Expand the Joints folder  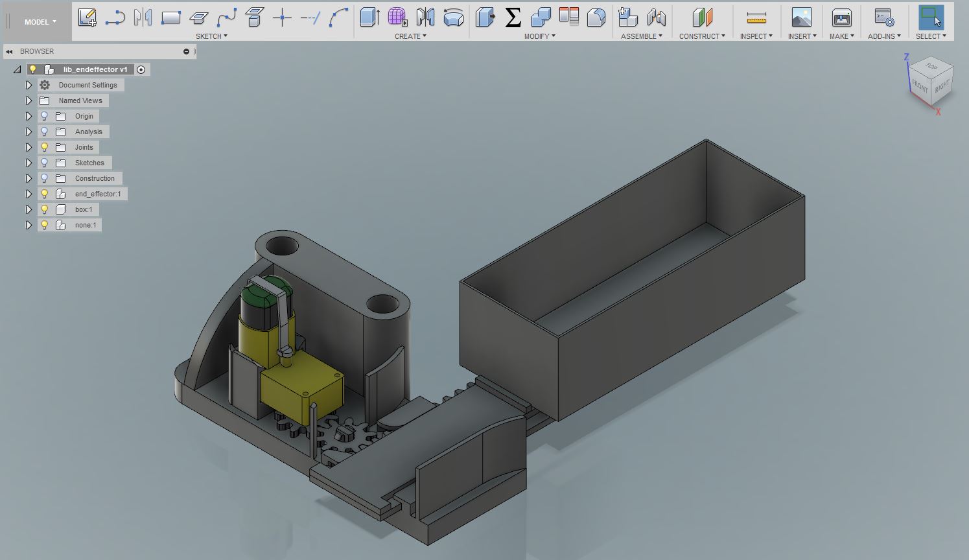[x=29, y=147]
